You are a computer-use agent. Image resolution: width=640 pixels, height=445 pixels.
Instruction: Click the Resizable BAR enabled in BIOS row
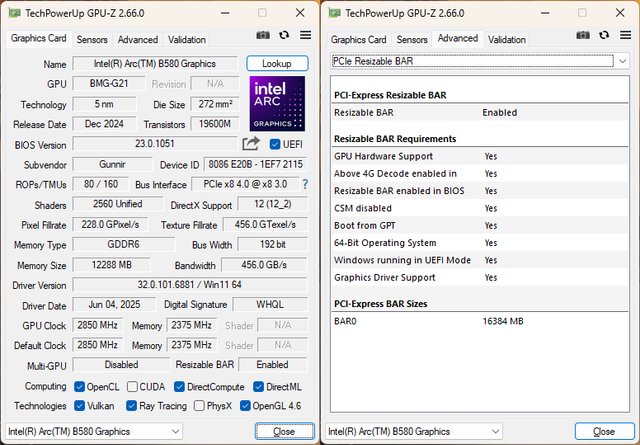point(480,191)
